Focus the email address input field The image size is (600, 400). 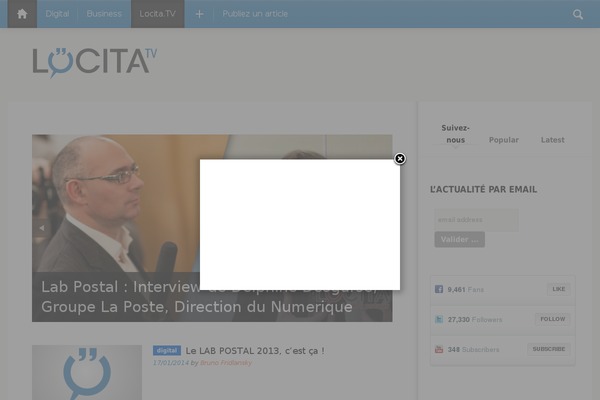coord(476,220)
